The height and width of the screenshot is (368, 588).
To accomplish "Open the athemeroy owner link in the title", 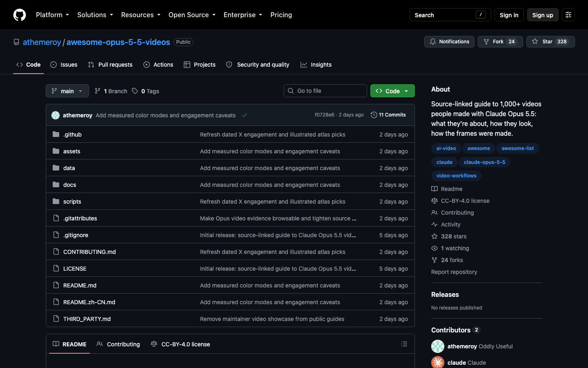I will [x=42, y=42].
